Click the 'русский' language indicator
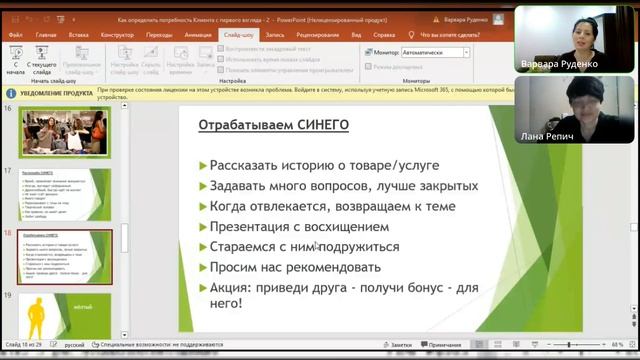The height and width of the screenshot is (360, 640). [74, 345]
